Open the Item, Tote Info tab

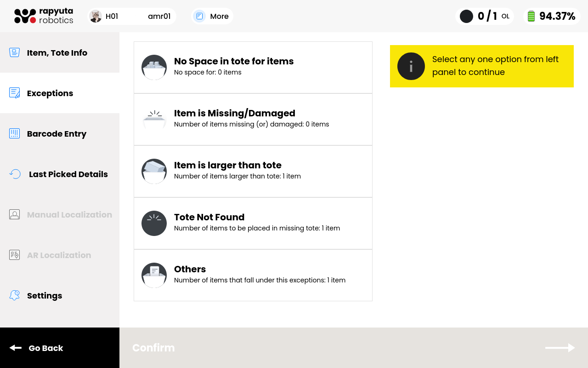point(60,52)
